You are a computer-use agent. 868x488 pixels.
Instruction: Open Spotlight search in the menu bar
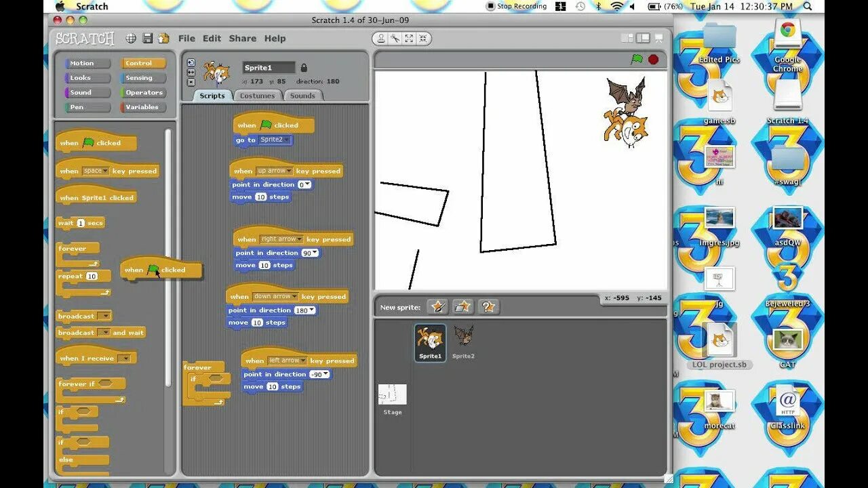(x=808, y=6)
